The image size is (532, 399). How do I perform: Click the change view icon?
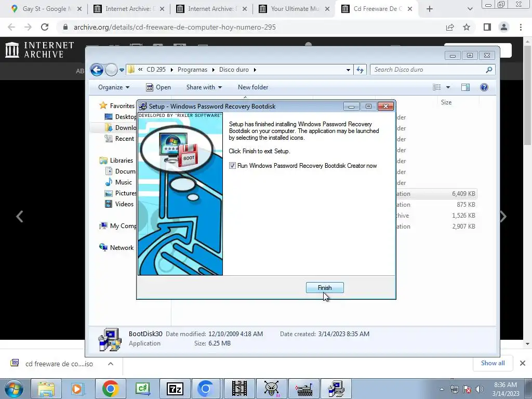[436, 87]
